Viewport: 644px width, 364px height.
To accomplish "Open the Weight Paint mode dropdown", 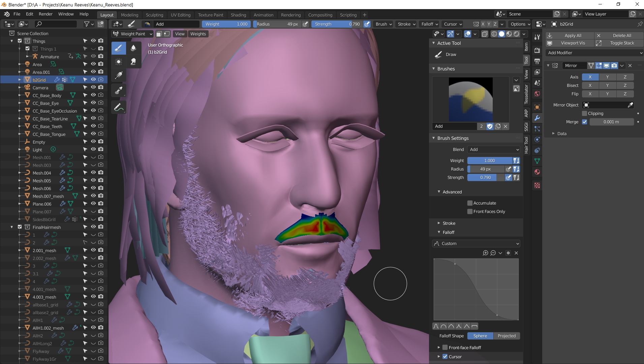I will 133,34.
